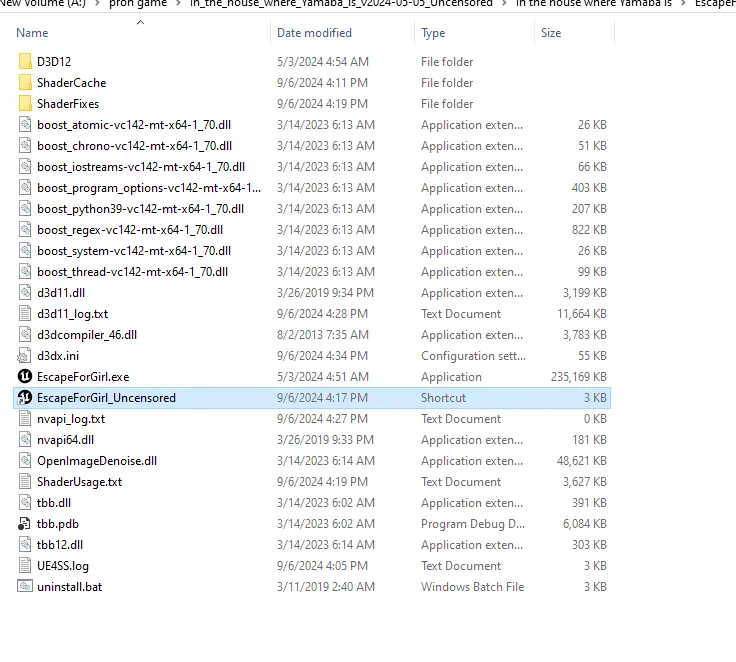Click the EscapeForGirl.exe Unreal Engine icon
This screenshot has height=662, width=736.
coord(25,377)
